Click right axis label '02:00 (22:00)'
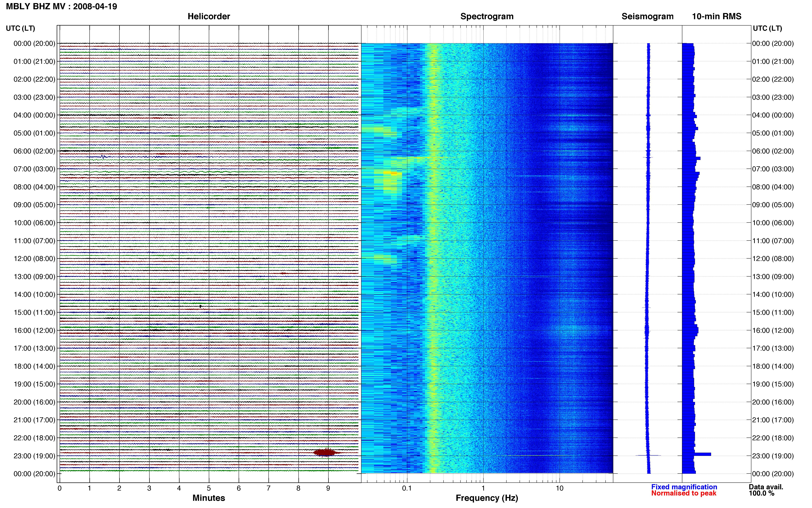The image size is (812, 508). click(773, 79)
